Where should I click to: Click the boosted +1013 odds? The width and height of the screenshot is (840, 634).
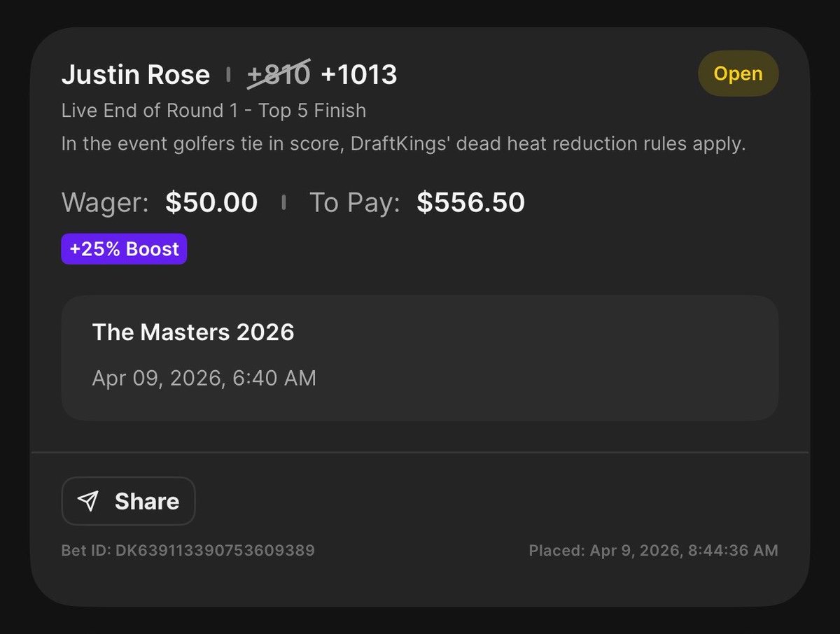[x=359, y=75]
